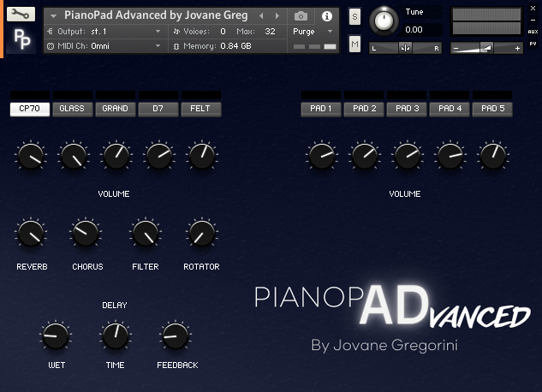
Task: Open the Purge dropdown menu
Action: click(x=313, y=32)
